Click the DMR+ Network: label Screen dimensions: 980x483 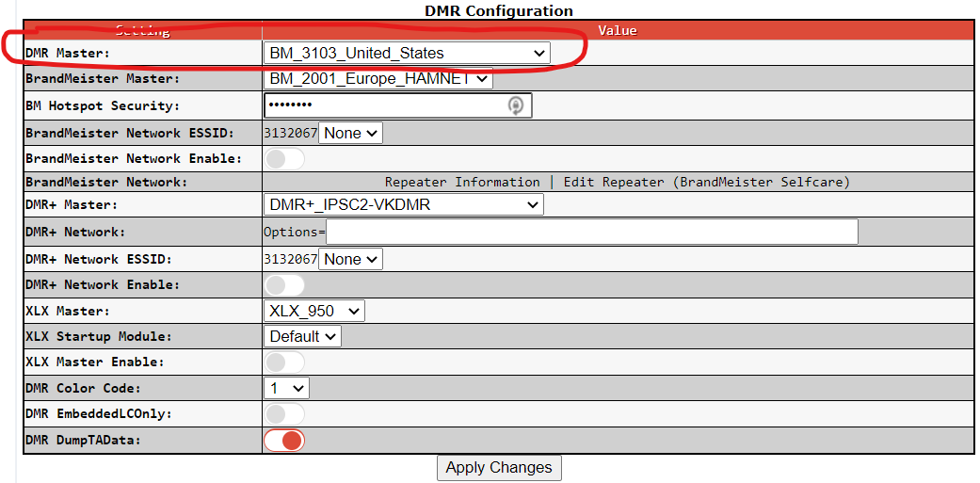(x=75, y=232)
